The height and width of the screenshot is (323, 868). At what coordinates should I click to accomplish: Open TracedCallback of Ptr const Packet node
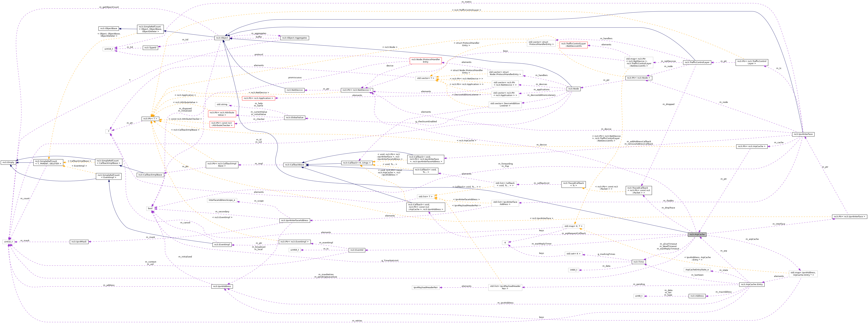pyautogui.click(x=639, y=190)
